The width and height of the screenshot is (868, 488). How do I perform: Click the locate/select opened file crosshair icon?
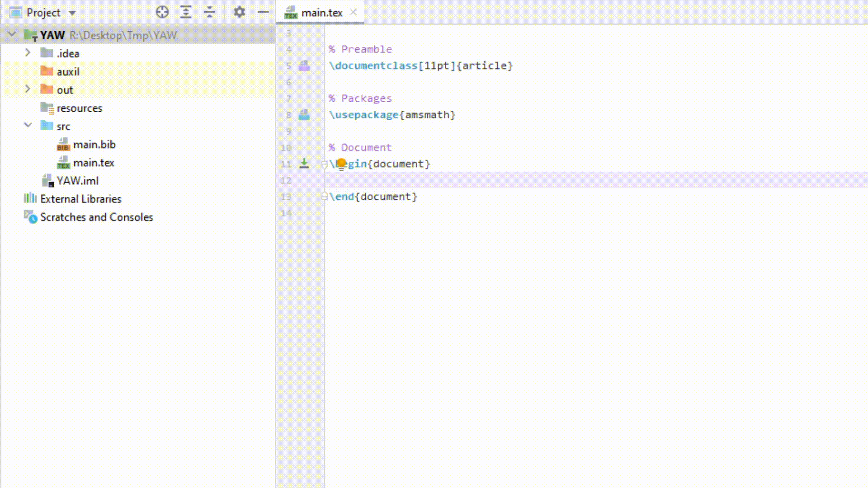coord(162,12)
